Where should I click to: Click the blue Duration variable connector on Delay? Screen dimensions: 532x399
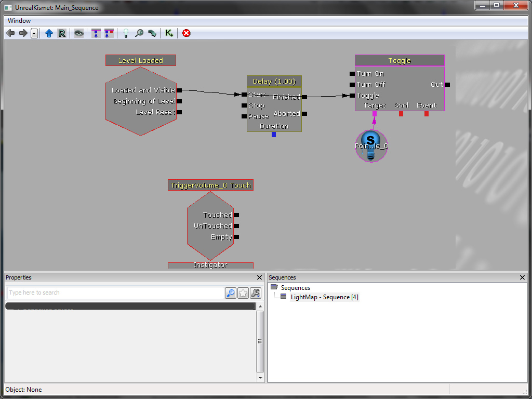point(274,135)
